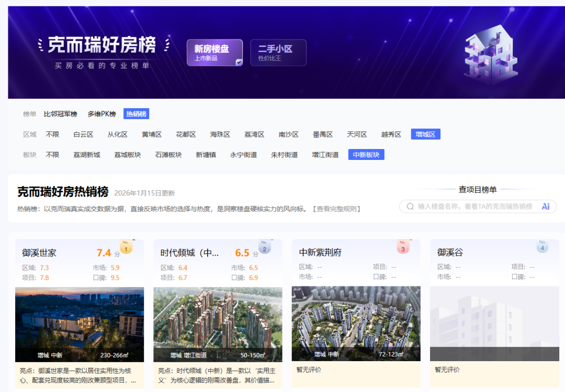Screen dimensions: 565x392
Task: Select the 中新板块 board filter
Action: click(366, 154)
